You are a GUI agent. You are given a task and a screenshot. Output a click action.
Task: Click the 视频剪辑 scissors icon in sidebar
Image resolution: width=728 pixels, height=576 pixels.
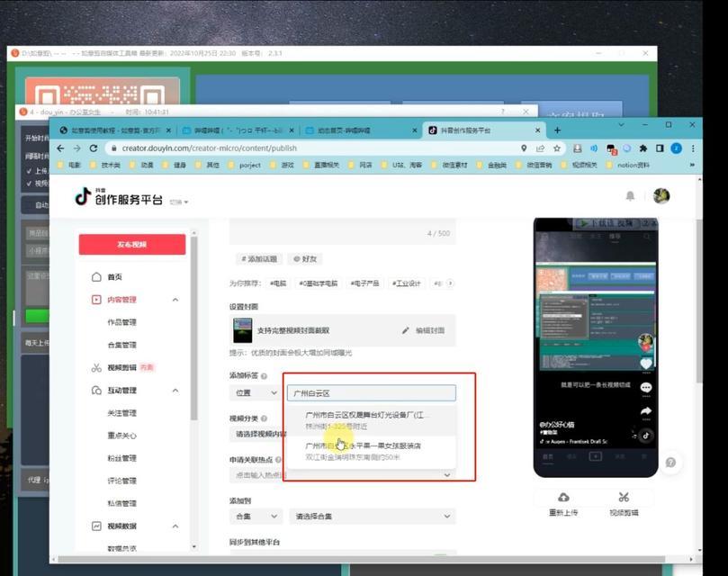pyautogui.click(x=96, y=368)
